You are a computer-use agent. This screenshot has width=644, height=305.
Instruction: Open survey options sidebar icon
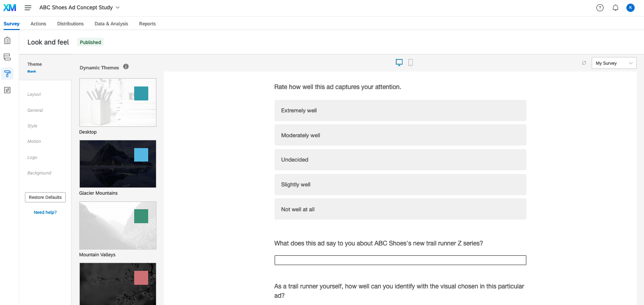click(x=7, y=90)
